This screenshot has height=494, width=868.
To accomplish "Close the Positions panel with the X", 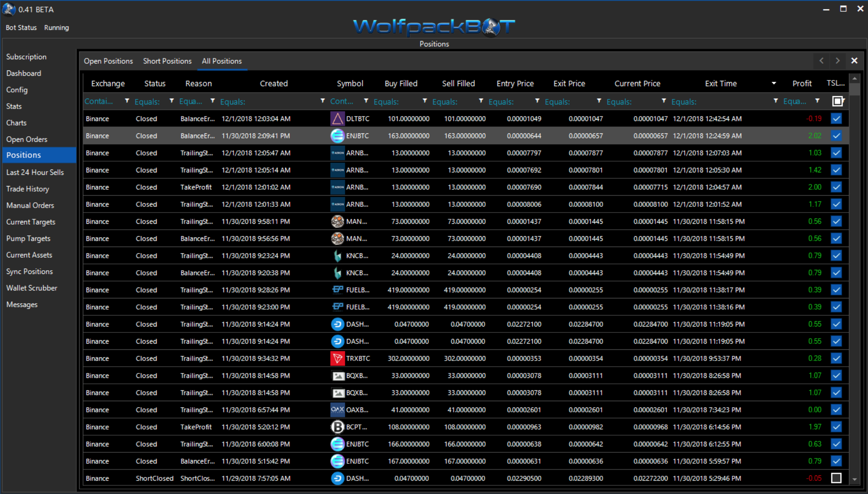I will tap(854, 61).
